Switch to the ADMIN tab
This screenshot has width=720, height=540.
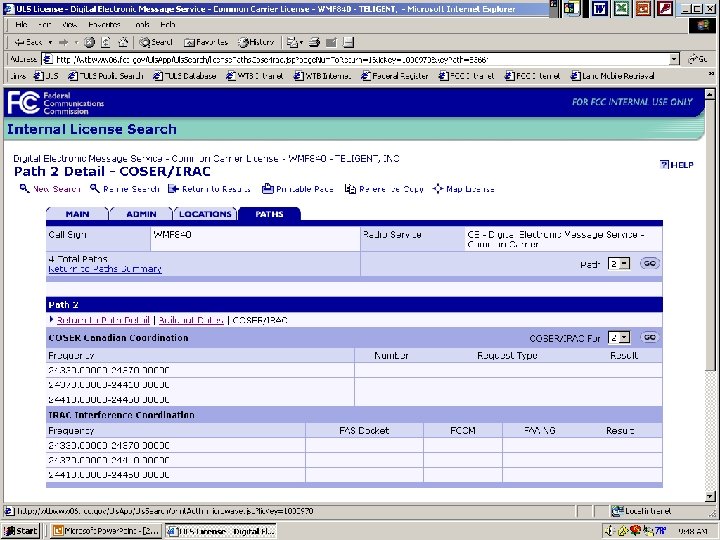point(141,214)
